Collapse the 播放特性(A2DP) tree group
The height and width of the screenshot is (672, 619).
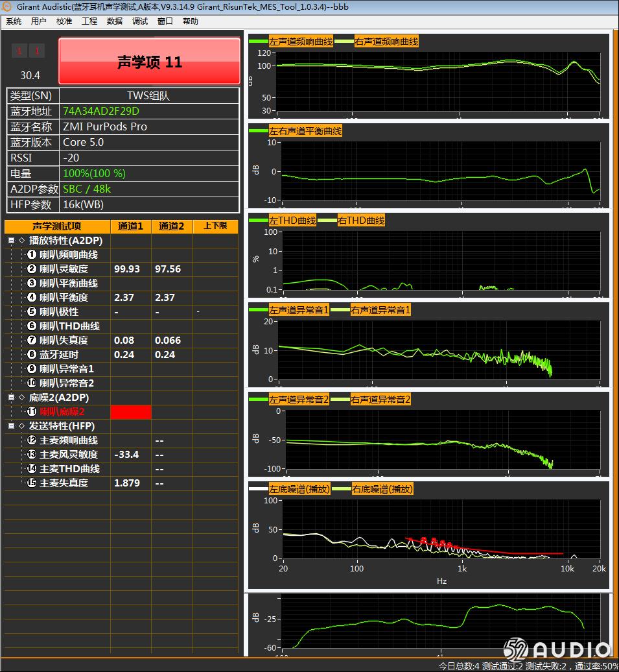click(11, 241)
